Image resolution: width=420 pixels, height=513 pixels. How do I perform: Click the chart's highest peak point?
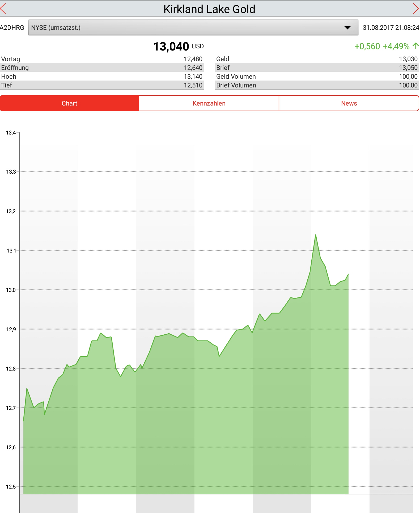(x=316, y=235)
